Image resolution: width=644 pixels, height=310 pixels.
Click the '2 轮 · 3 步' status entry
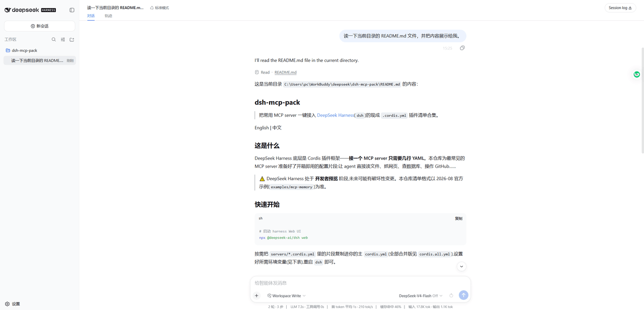pos(276,306)
